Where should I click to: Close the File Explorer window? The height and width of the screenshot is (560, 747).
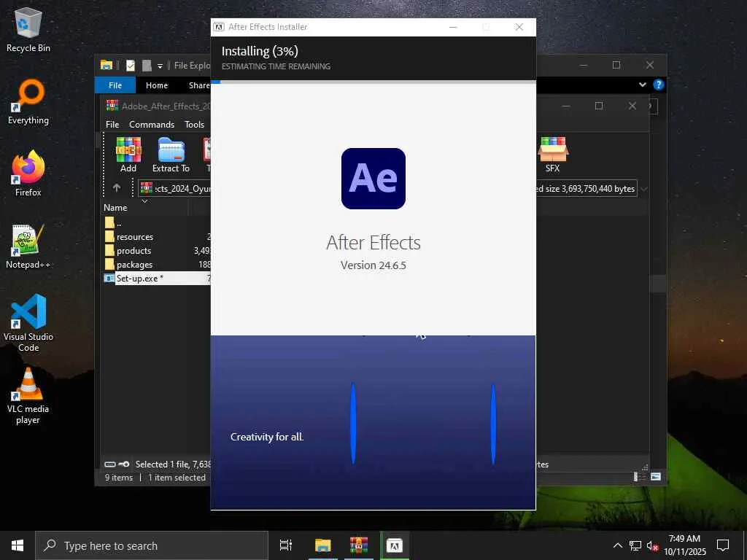pyautogui.click(x=650, y=65)
